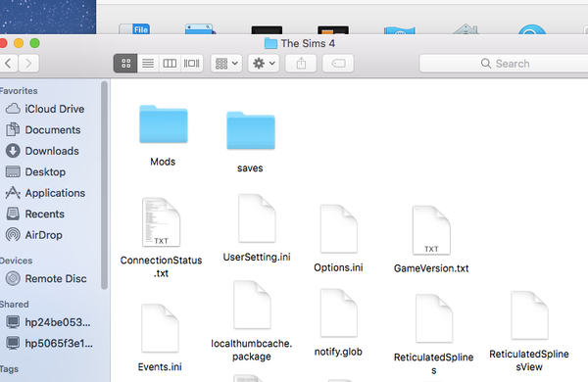Zoom the window with green button
The image size is (588, 382).
pyautogui.click(x=35, y=43)
